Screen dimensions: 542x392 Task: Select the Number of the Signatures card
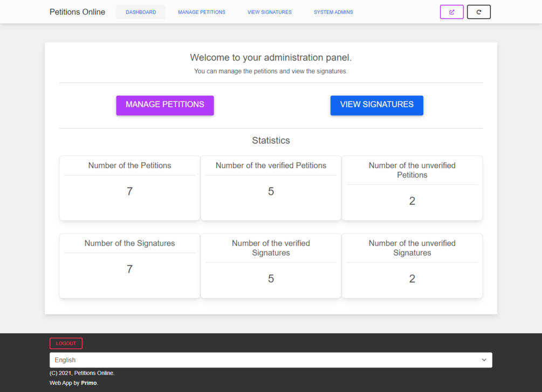pyautogui.click(x=129, y=266)
